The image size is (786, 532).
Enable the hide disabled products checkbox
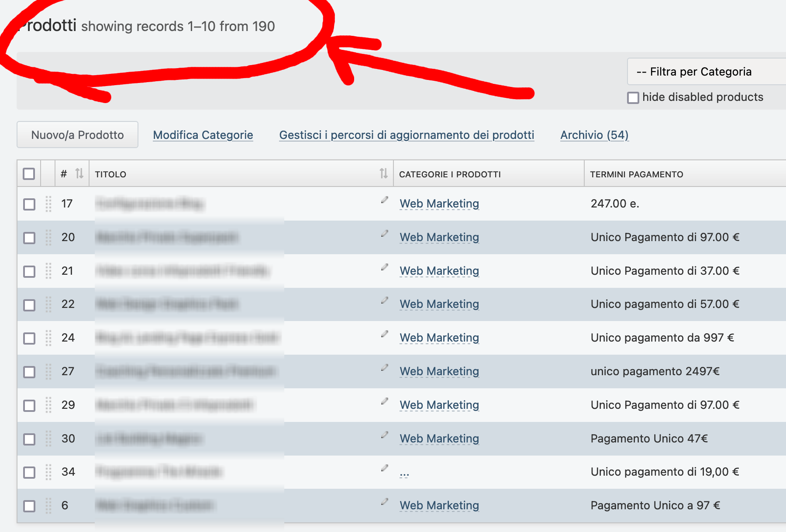tap(633, 97)
